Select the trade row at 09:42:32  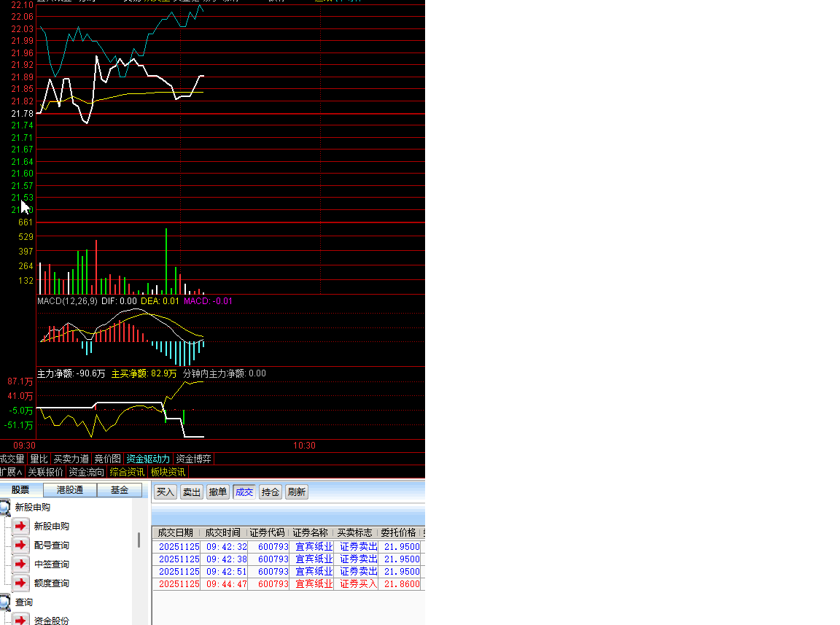point(289,547)
